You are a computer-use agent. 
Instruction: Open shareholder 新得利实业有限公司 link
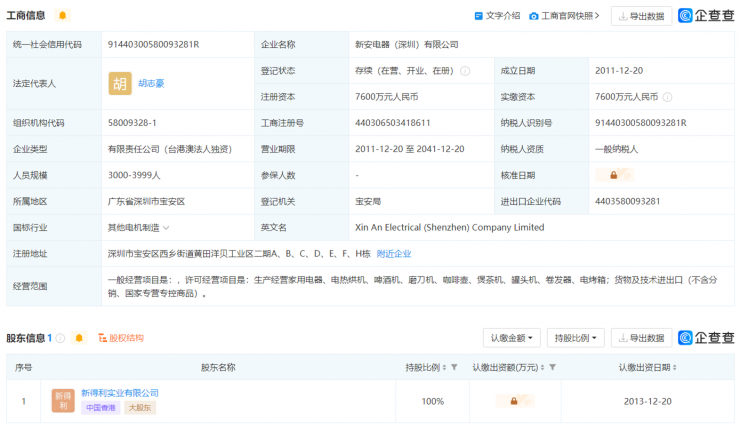point(120,393)
